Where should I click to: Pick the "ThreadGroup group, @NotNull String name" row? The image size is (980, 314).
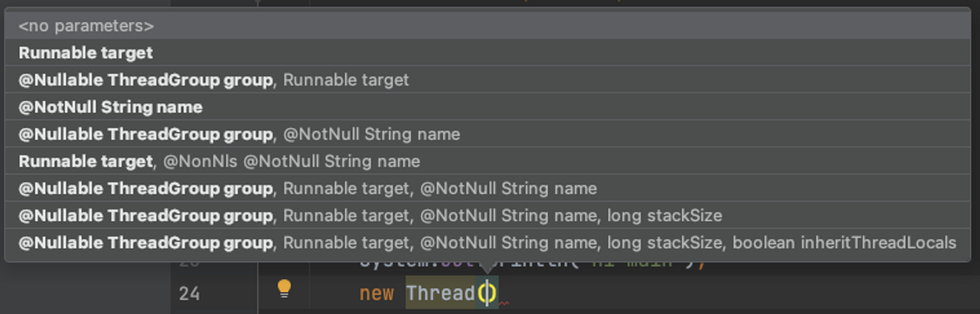click(x=488, y=134)
